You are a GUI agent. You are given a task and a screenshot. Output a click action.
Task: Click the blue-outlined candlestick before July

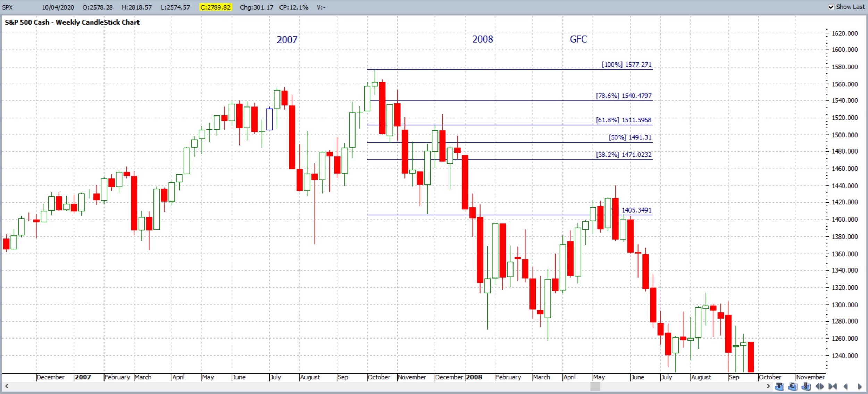pyautogui.click(x=269, y=119)
